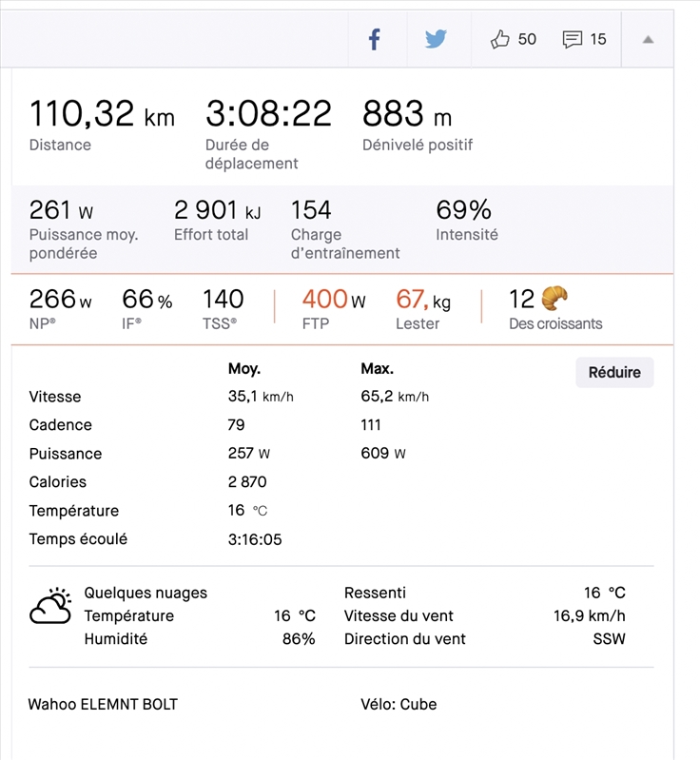Click the max cadence 111 value
The width and height of the screenshot is (700, 760).
371,425
